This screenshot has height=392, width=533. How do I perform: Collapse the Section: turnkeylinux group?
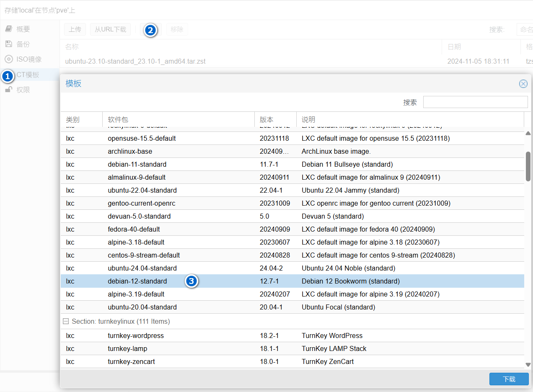(x=66, y=322)
